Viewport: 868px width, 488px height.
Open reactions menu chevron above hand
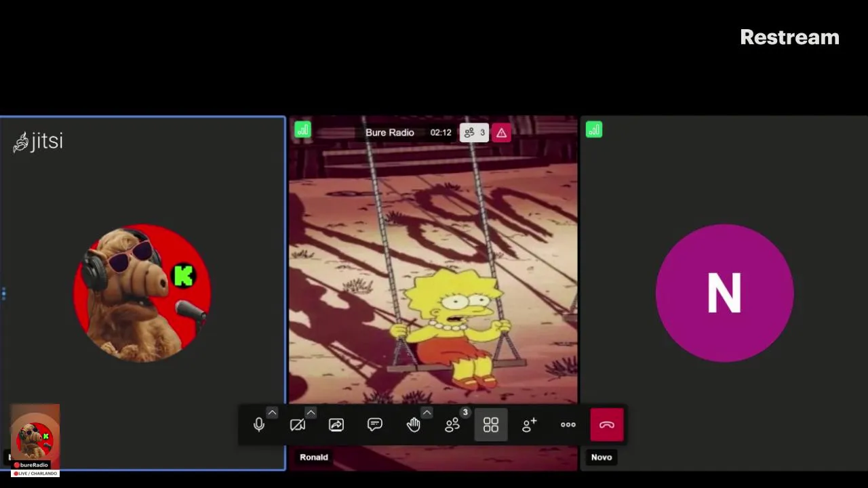(427, 412)
